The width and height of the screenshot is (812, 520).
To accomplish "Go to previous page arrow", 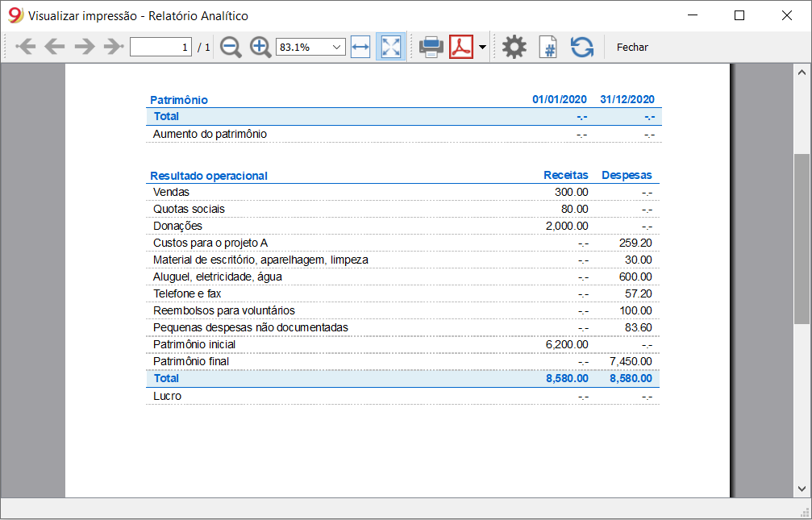I will tap(54, 47).
